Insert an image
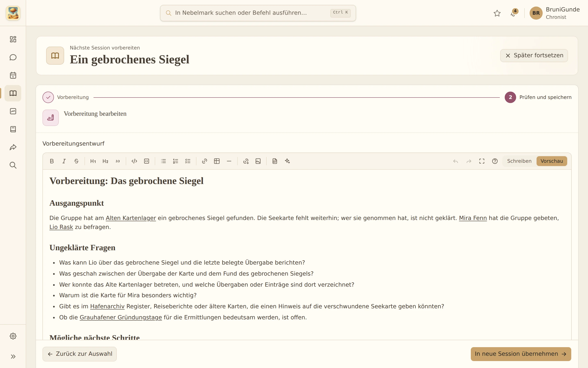Screen dimensions: 588x368 point(258,161)
